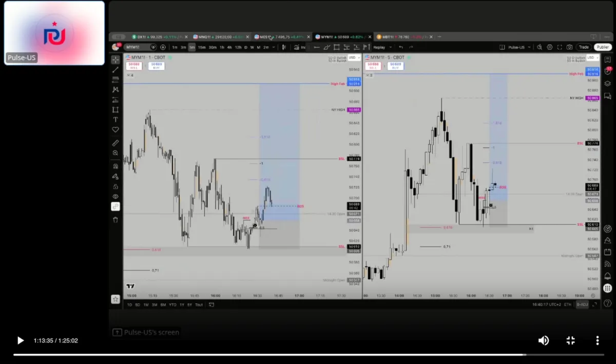Select the Tout date range
Screen dimensions: 616x364
click(x=199, y=304)
